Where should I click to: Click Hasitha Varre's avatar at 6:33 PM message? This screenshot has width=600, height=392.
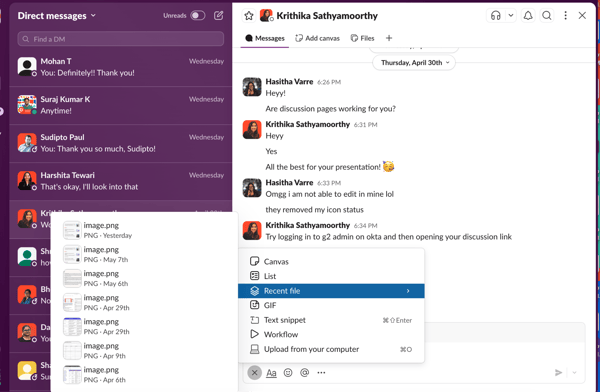click(x=252, y=188)
